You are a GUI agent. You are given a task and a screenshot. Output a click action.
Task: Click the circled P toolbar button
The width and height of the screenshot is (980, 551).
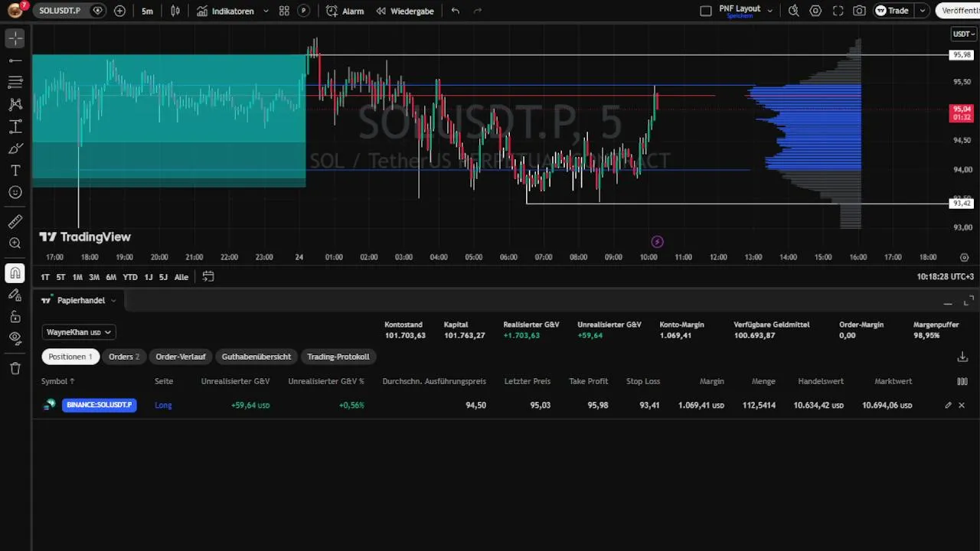304,11
